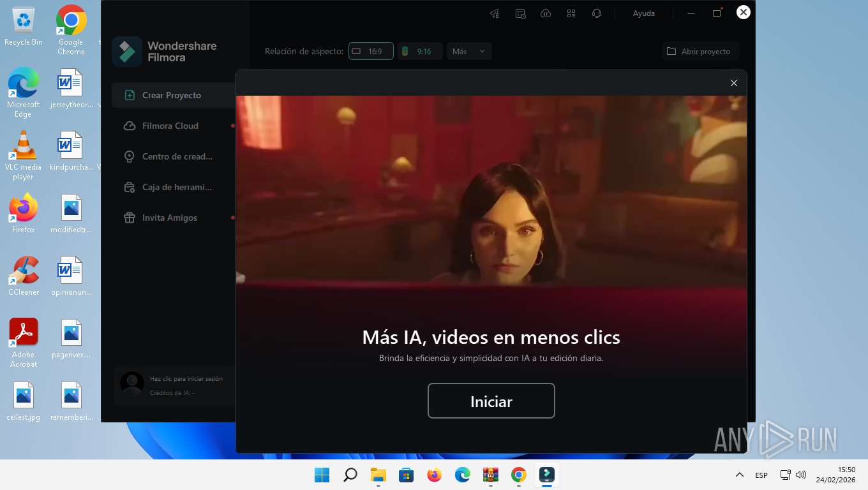Viewport: 868px width, 490px height.
Task: Open Caja de herramientas sidebar item
Action: (x=174, y=187)
